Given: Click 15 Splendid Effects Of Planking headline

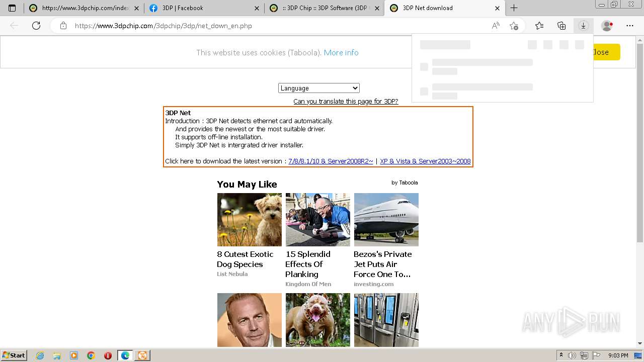Looking at the screenshot, I should (308, 264).
